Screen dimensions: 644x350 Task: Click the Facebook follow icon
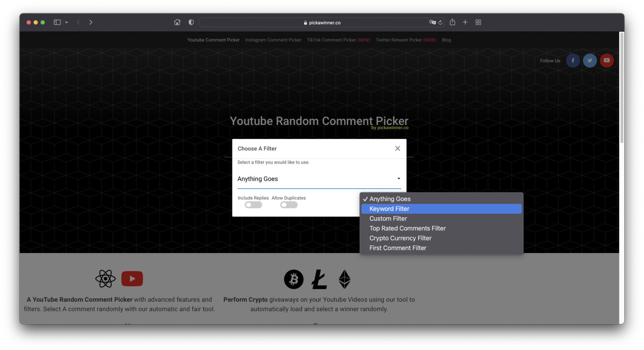(x=573, y=60)
